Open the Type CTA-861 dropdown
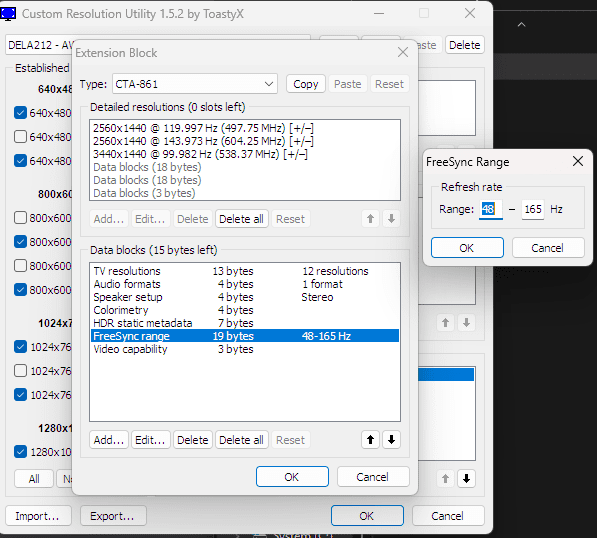This screenshot has height=538, width=597. click(x=195, y=84)
